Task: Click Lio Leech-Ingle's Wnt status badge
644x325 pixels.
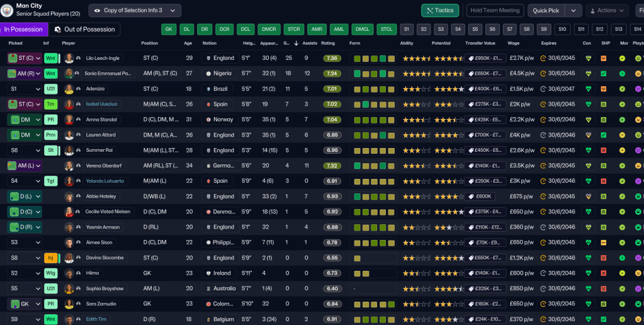Action: click(x=51, y=58)
